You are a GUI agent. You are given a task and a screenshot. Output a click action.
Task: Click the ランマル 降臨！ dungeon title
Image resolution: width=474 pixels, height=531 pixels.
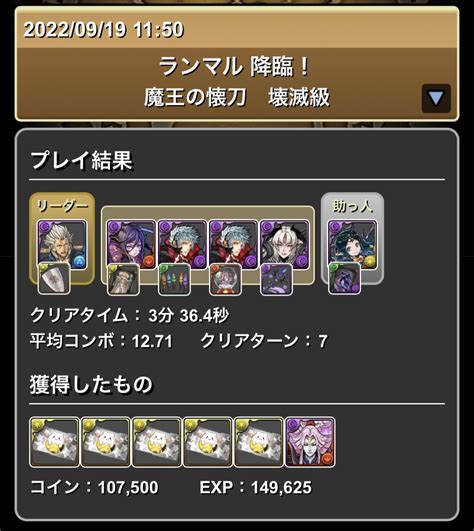[x=234, y=66]
